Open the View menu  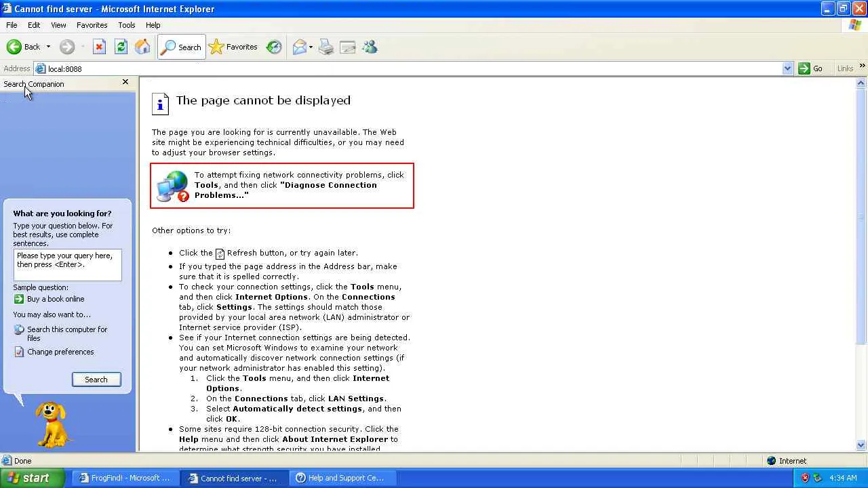[x=58, y=25]
